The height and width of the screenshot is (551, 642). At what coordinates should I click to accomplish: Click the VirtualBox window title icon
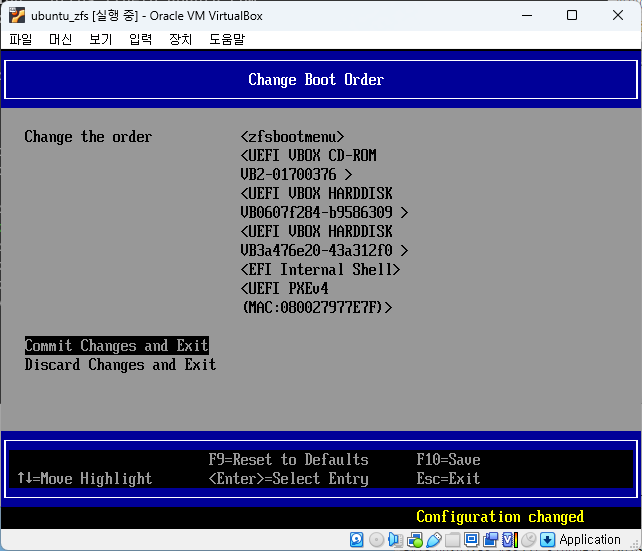(x=16, y=15)
